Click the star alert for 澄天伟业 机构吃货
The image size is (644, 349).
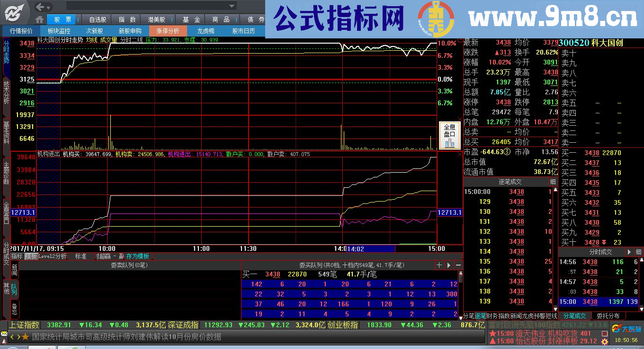pyautogui.click(x=493, y=333)
